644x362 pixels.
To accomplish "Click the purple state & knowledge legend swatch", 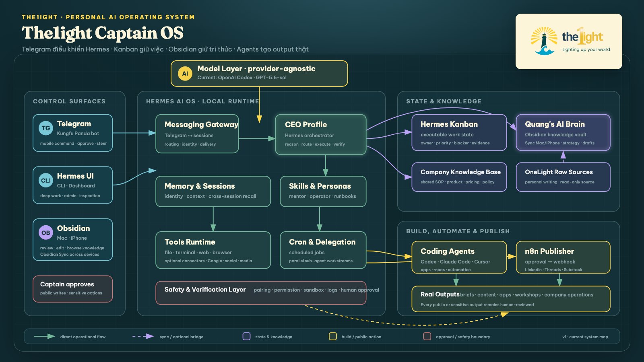I will tap(246, 336).
